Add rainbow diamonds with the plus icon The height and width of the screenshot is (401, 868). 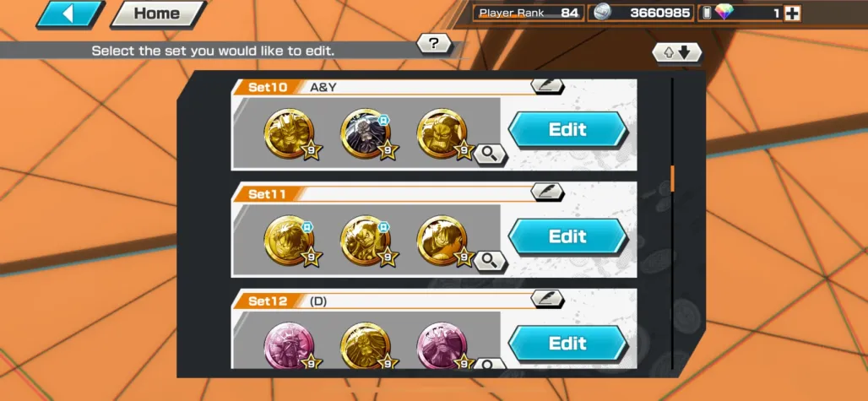tap(792, 14)
